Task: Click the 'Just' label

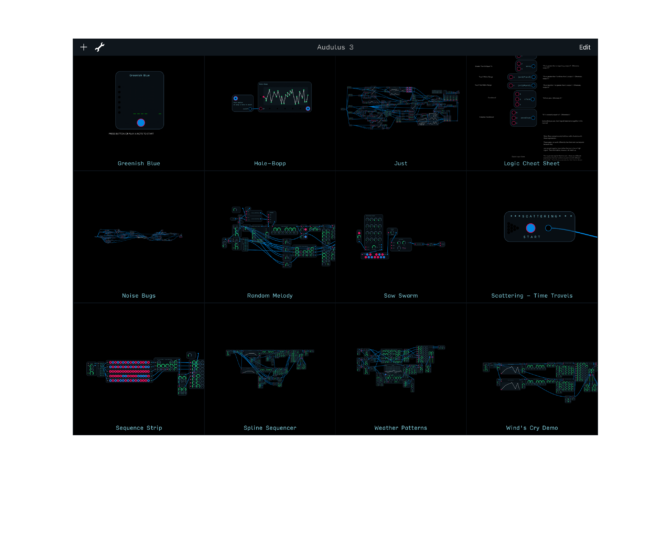Action: [x=401, y=163]
